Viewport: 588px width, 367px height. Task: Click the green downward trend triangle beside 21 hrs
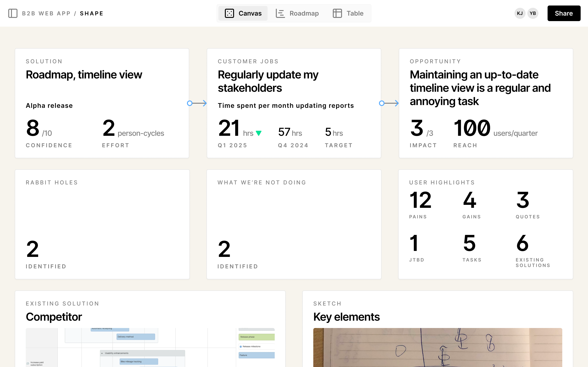(259, 133)
